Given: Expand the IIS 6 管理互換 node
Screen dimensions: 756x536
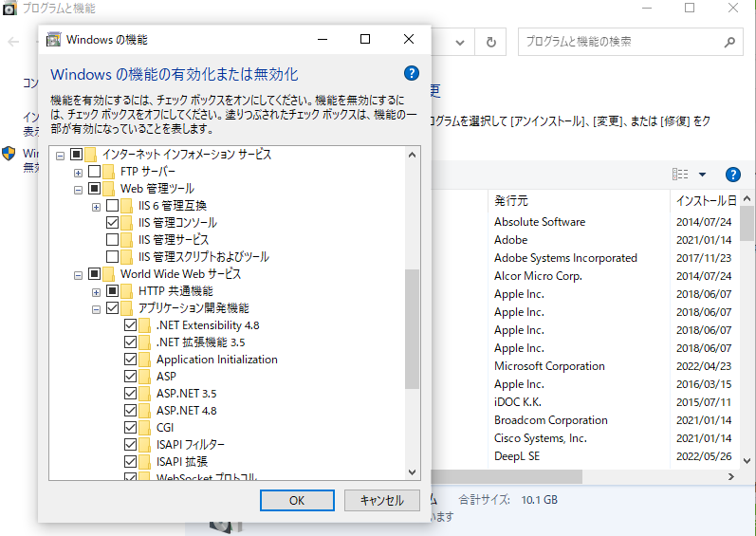Looking at the screenshot, I should point(96,207).
